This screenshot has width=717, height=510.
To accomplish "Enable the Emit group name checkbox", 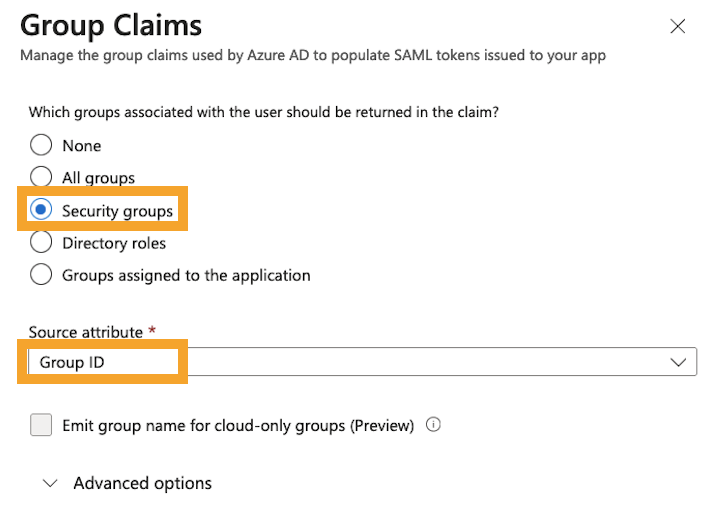I will point(41,425).
